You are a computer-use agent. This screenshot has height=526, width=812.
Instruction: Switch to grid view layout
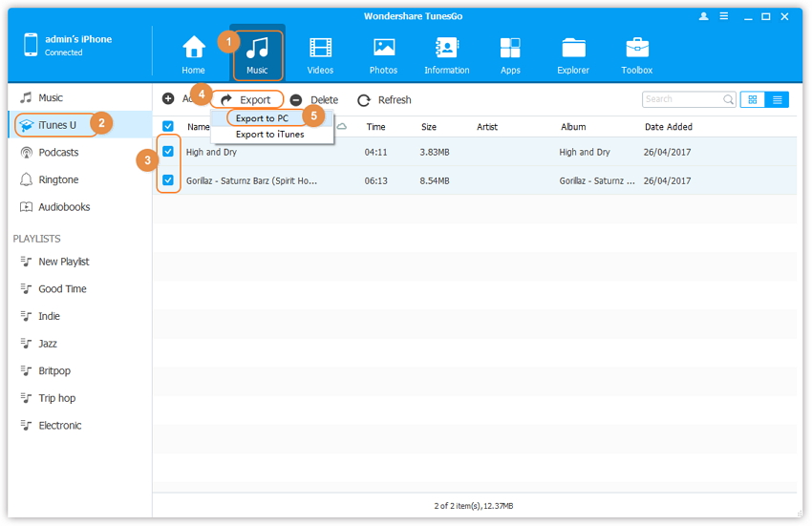(753, 99)
